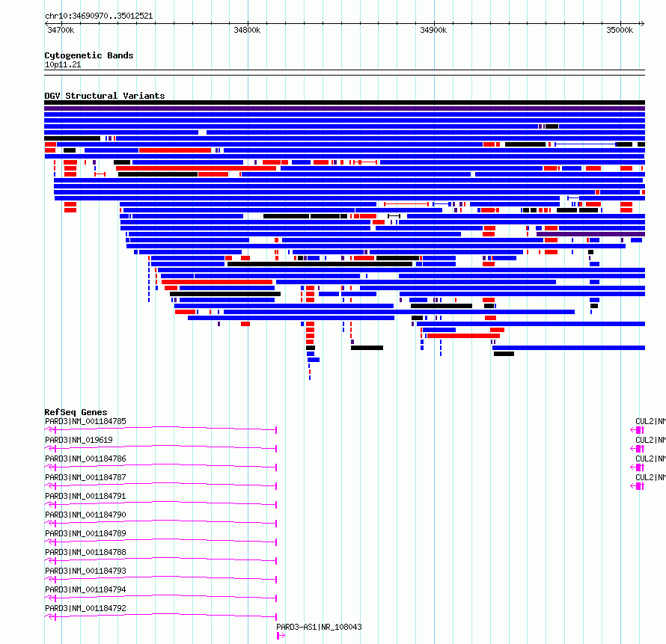Click the PARD3|NM_001184793 transcript label
This screenshot has height=644, width=666.
point(85,571)
